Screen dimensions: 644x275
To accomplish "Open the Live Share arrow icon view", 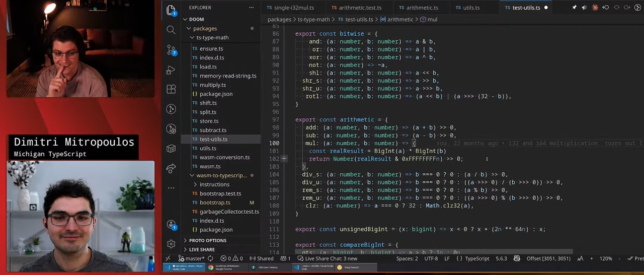I will pos(171,168).
